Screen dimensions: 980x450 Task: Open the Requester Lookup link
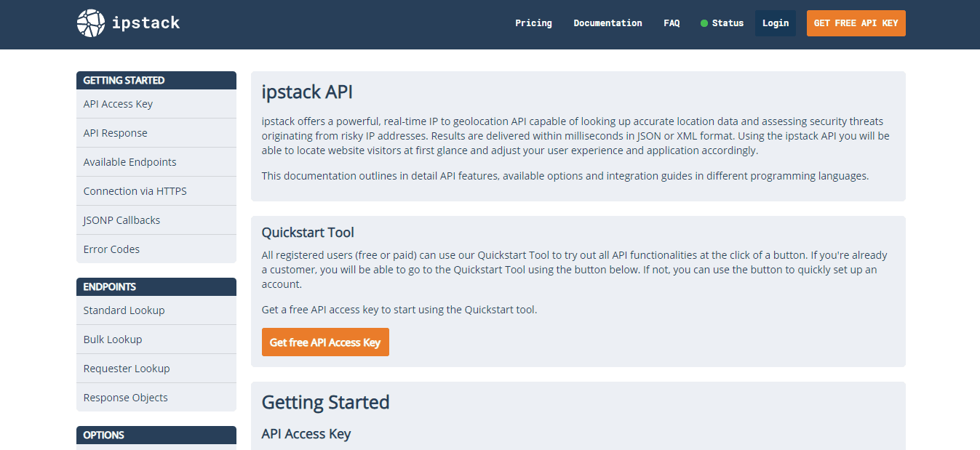point(156,369)
